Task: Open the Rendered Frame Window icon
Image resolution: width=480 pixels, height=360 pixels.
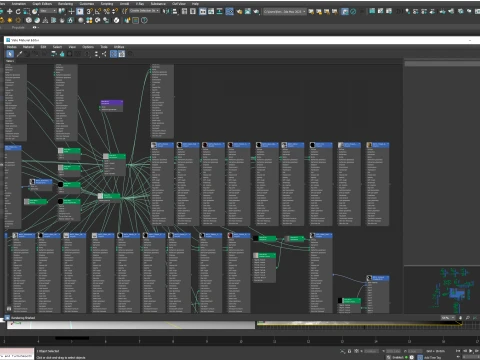Action: pos(248,11)
